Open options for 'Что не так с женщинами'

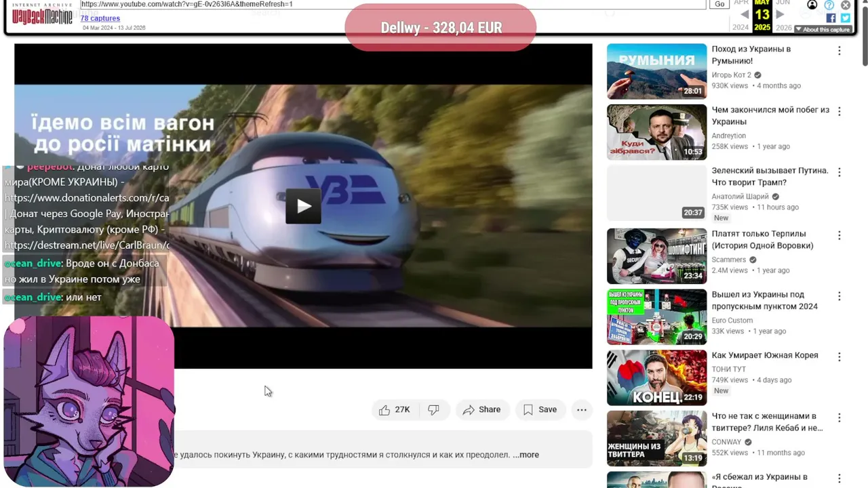[840, 418]
